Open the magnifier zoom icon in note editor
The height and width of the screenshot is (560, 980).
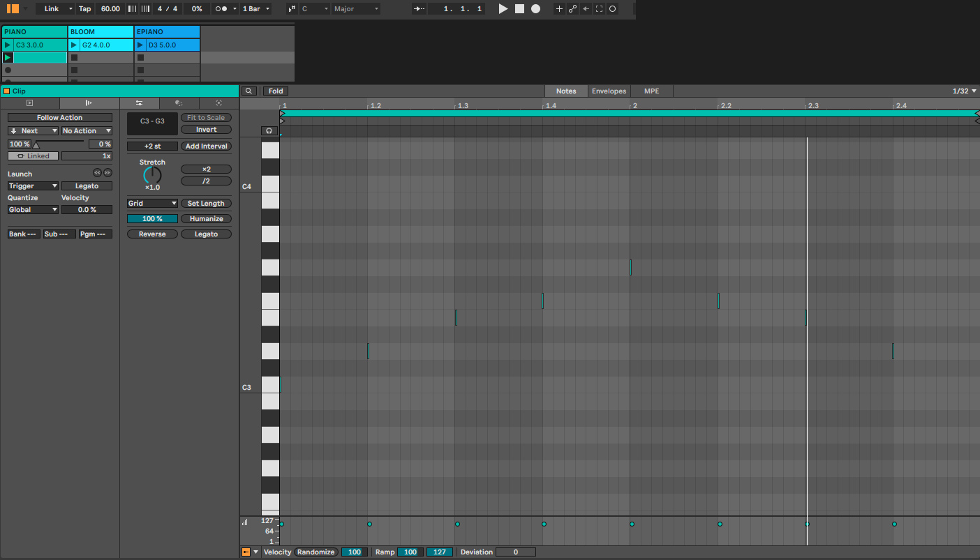249,91
